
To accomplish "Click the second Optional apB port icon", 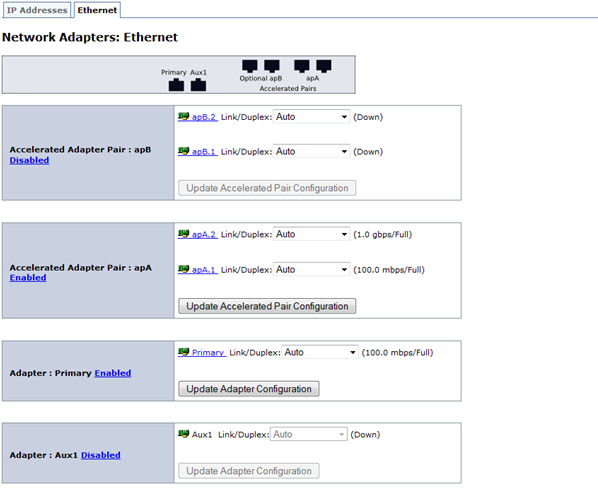I will pos(272,66).
